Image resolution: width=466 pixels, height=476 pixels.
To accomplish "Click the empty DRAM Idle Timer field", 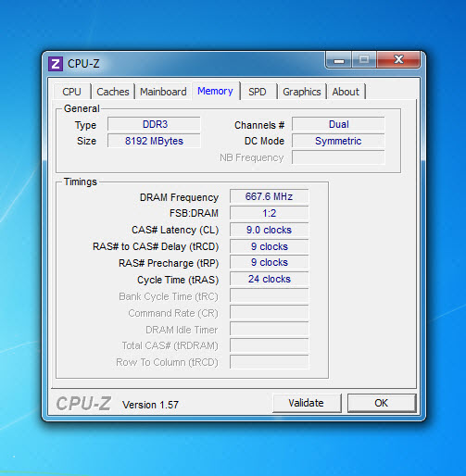I will (269, 329).
